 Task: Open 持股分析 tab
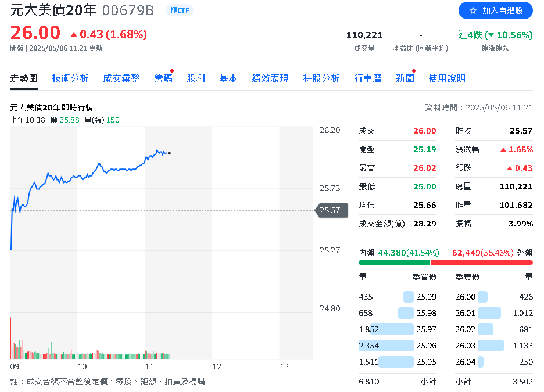coord(321,78)
